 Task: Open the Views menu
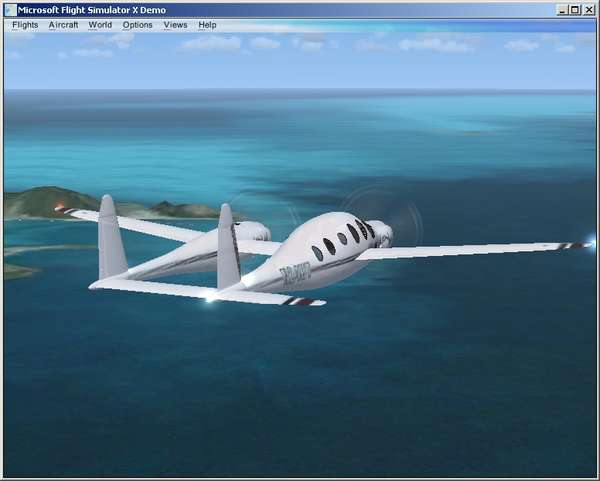pos(175,25)
